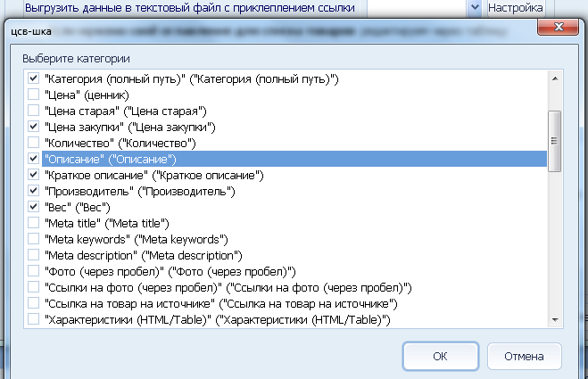Check the "Meta title" option

[33, 223]
